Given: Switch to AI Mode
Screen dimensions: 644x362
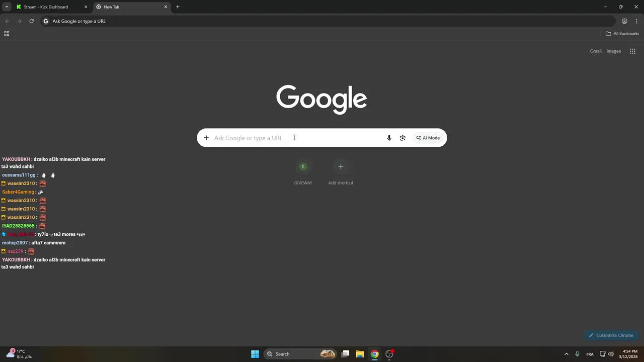Looking at the screenshot, I should (428, 138).
